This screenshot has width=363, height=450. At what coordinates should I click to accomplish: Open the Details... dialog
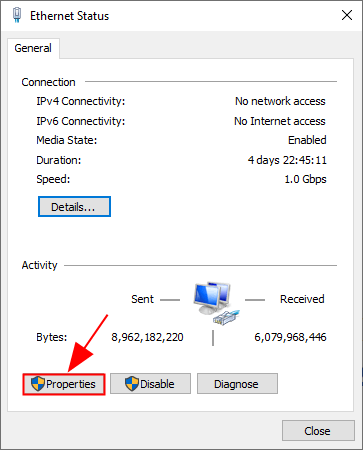[x=74, y=207]
